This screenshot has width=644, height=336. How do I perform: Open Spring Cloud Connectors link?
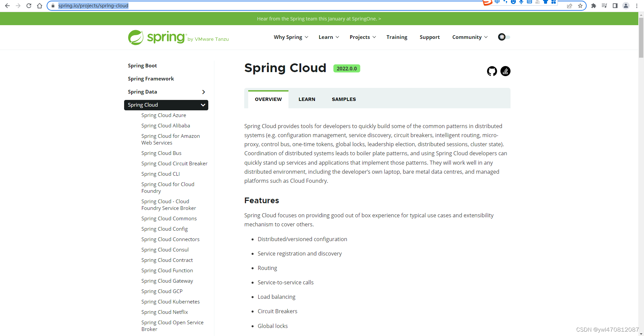(170, 239)
